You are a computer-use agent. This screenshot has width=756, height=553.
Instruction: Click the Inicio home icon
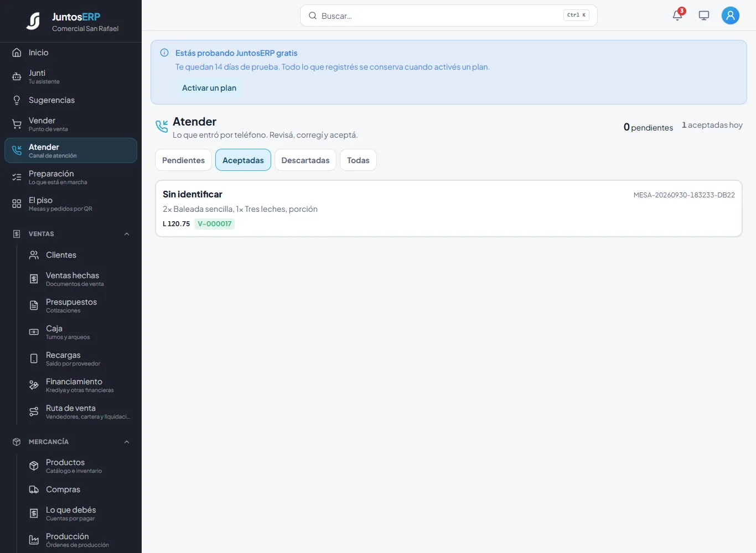coord(17,53)
